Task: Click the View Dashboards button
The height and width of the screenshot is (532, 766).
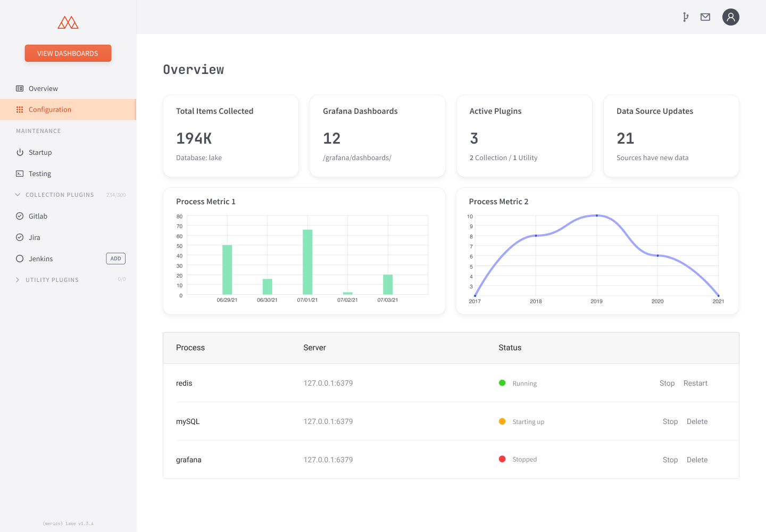Action: coord(68,53)
